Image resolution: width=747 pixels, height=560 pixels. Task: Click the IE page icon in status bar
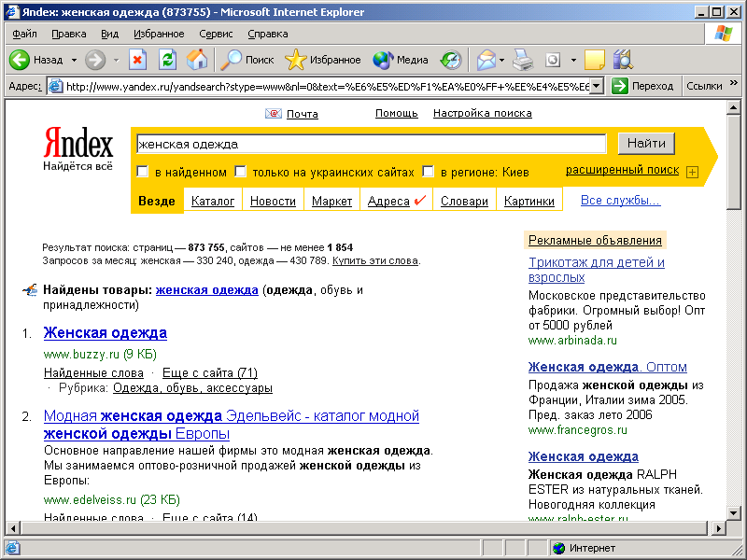click(x=12, y=548)
